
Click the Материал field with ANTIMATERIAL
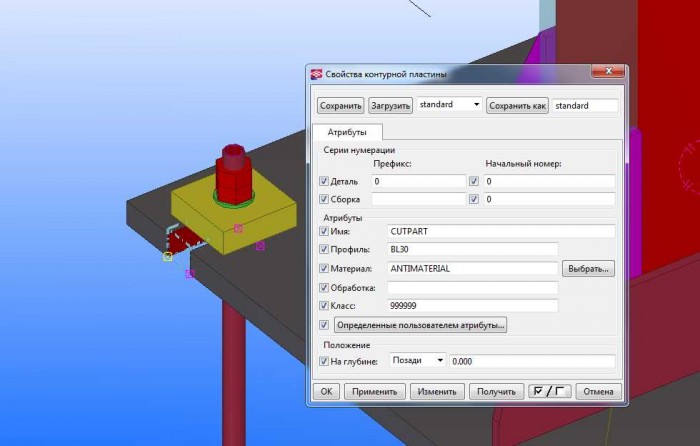click(x=472, y=268)
